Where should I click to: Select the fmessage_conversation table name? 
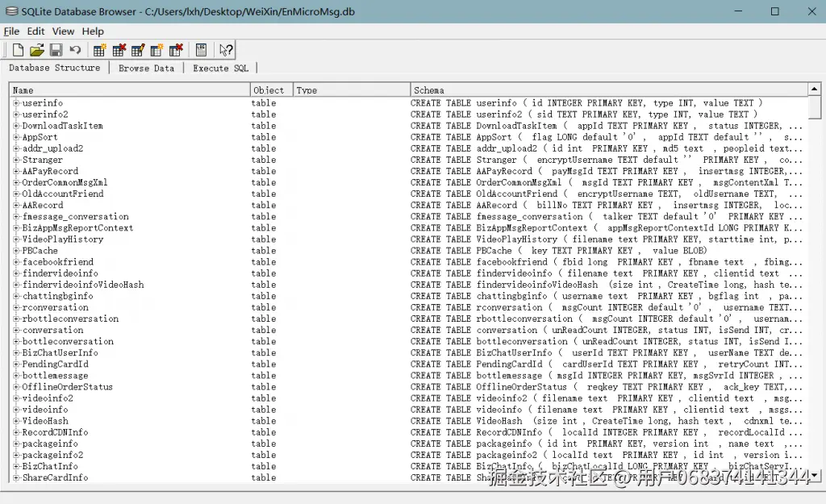[x=75, y=216]
